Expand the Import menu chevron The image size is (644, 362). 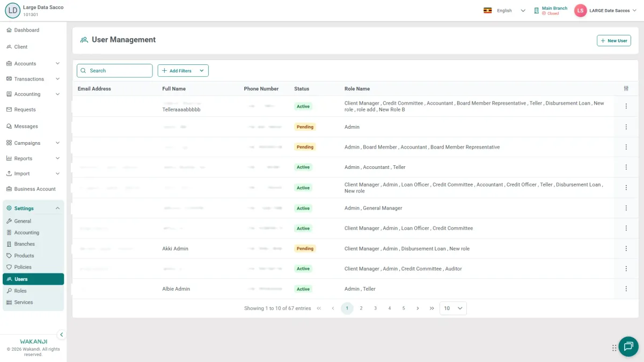57,173
